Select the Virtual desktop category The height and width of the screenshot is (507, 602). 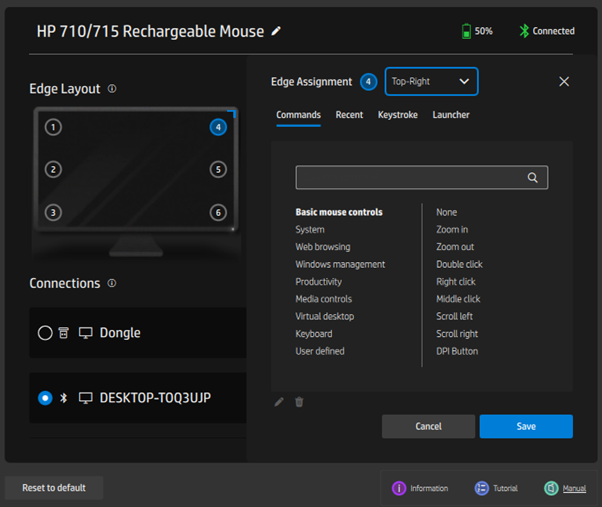[325, 316]
